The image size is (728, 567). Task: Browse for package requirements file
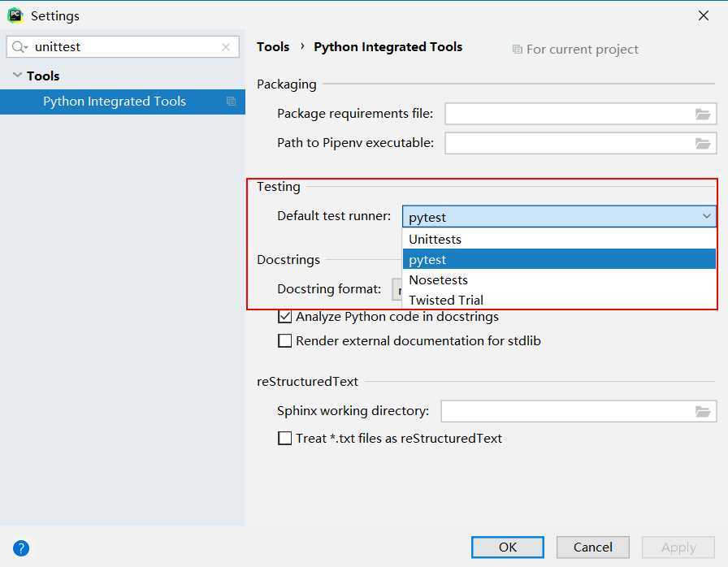703,114
